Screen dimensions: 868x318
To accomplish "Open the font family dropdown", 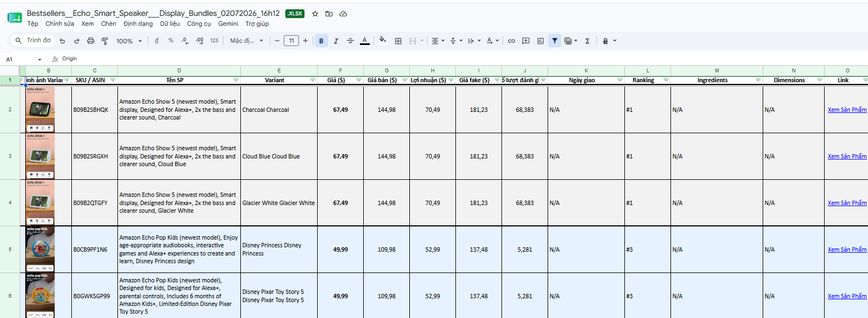I will 246,41.
